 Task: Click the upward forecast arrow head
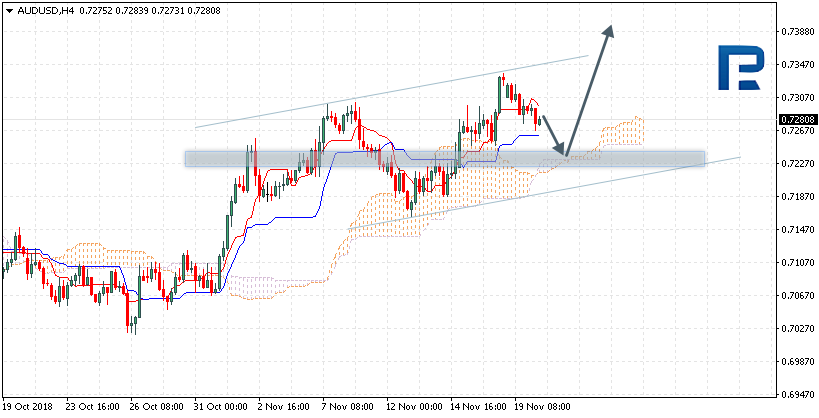tap(608, 30)
